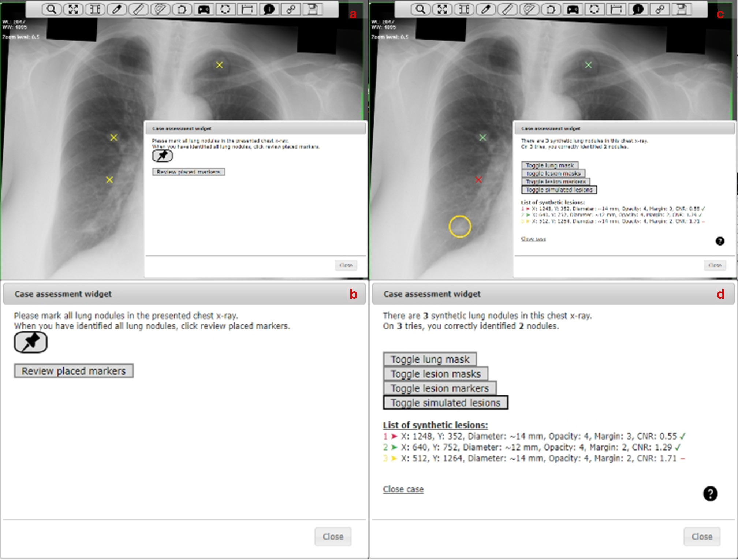Select the polygon ROI drawing tool
Image resolution: width=738 pixels, height=560 pixels.
click(182, 10)
